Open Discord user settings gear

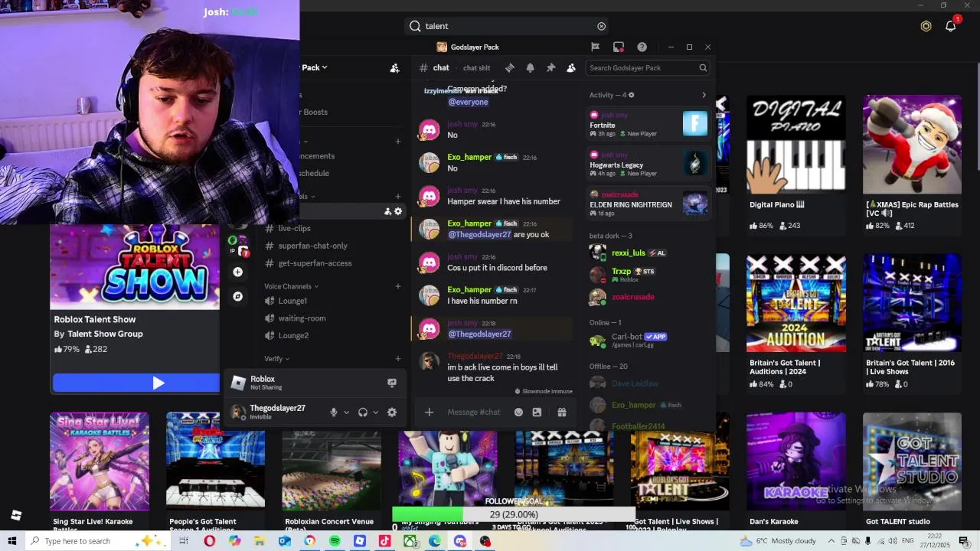[x=392, y=412]
